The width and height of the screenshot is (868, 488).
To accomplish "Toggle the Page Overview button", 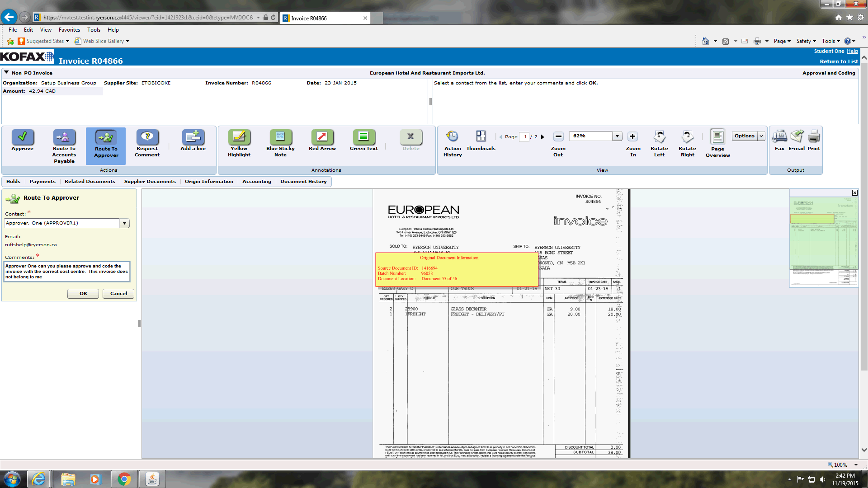I will tap(717, 137).
